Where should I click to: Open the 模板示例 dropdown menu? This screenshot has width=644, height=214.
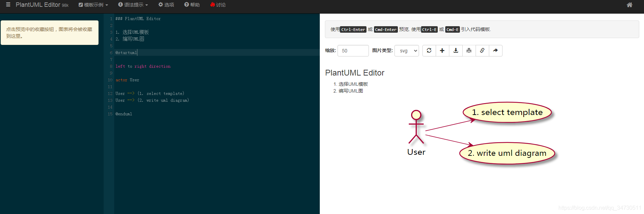(x=93, y=5)
